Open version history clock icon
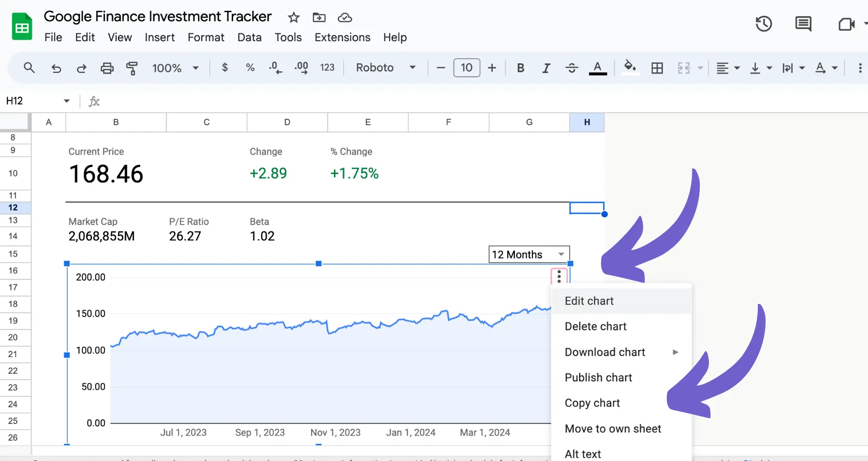This screenshot has height=461, width=868. [x=764, y=24]
